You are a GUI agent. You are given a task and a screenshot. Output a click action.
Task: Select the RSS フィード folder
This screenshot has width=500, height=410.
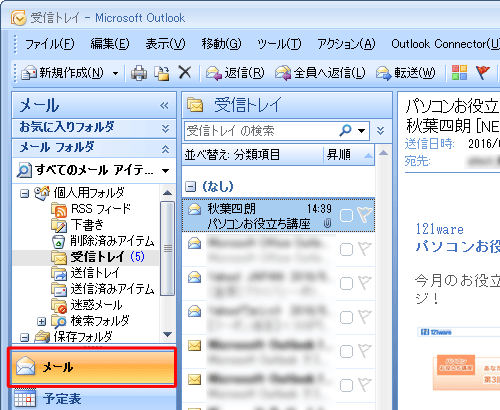tap(101, 209)
